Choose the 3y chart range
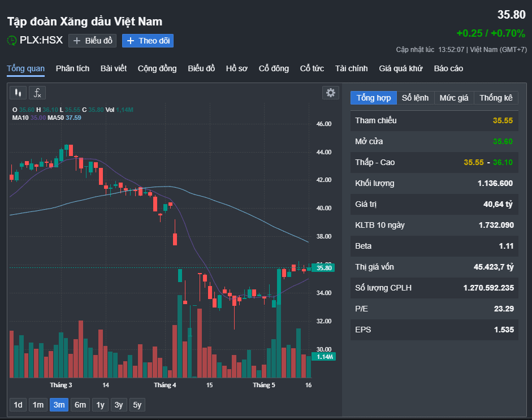 (x=119, y=405)
